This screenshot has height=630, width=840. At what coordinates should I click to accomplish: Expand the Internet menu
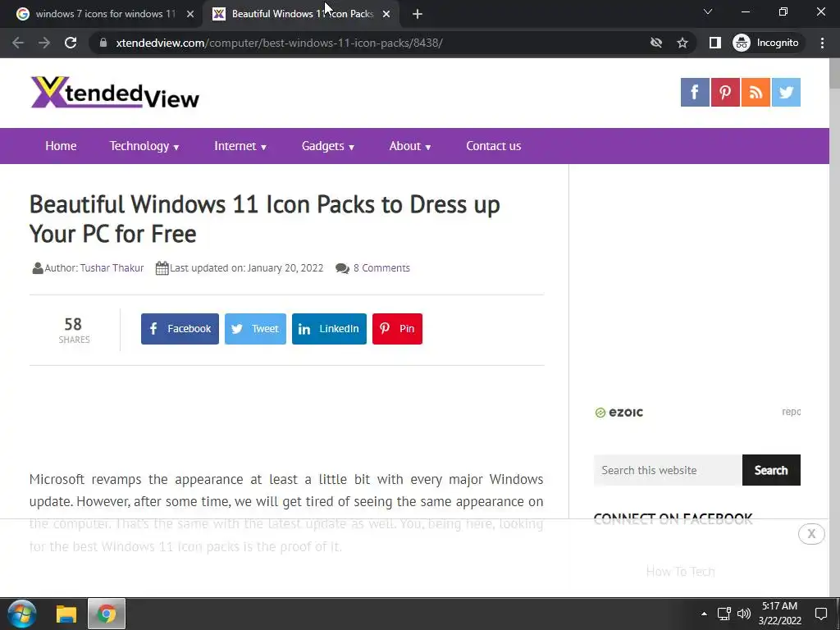[x=240, y=146]
